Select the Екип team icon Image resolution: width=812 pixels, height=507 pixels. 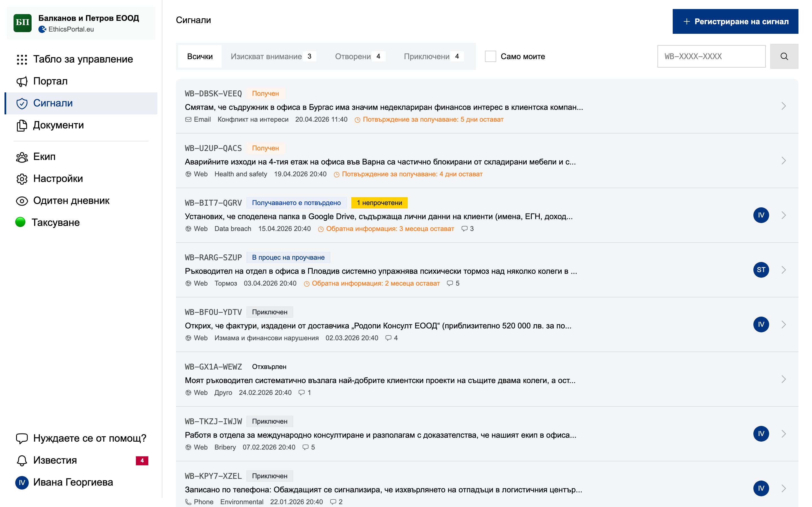click(22, 157)
